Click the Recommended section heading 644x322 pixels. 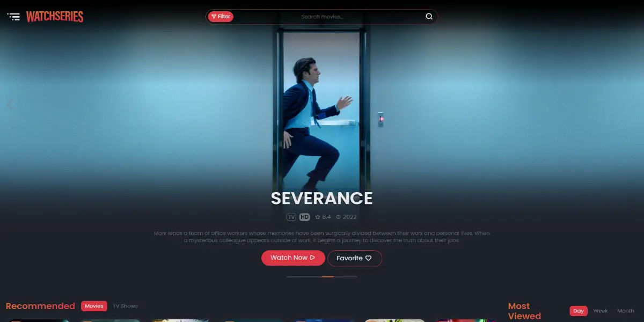coord(40,306)
